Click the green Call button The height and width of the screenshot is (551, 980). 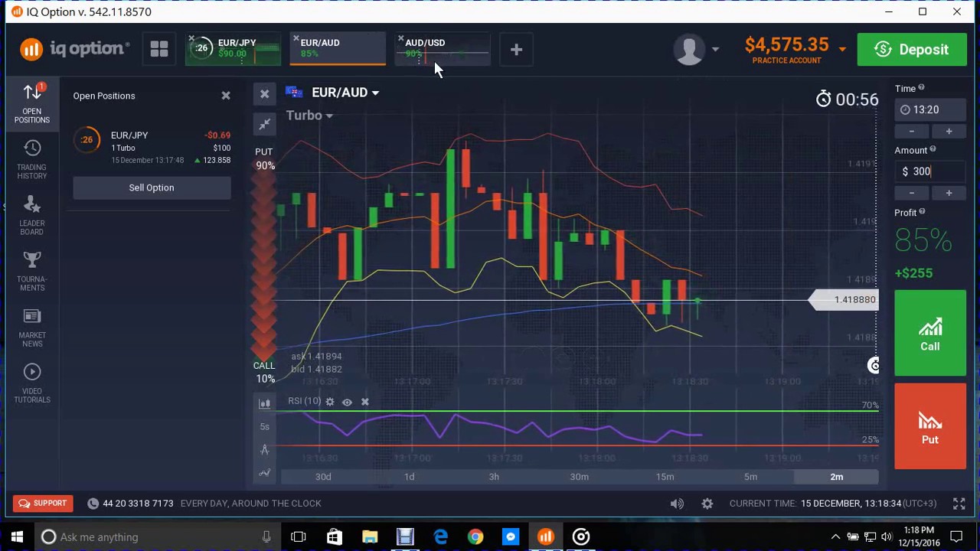pos(930,333)
